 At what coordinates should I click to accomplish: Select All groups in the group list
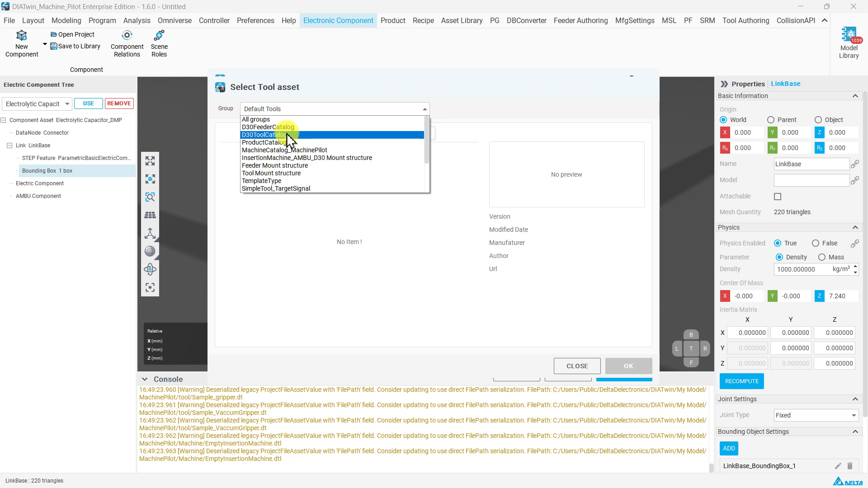pos(332,119)
